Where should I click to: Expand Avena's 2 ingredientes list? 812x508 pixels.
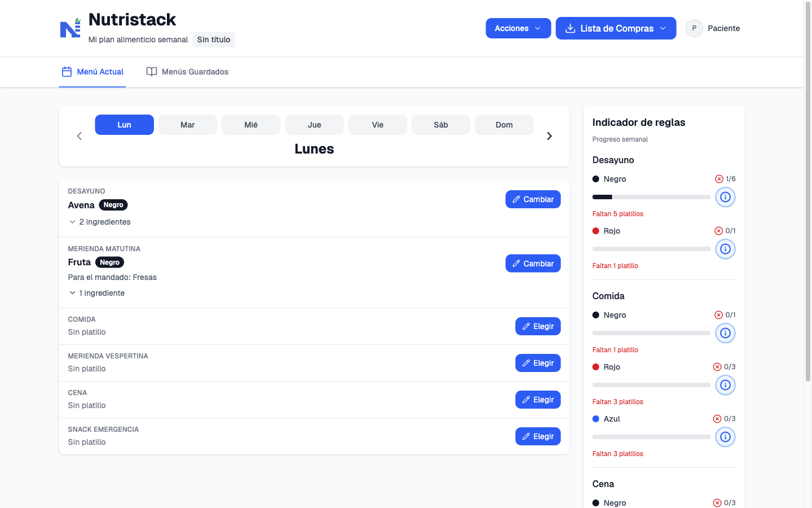pyautogui.click(x=100, y=222)
